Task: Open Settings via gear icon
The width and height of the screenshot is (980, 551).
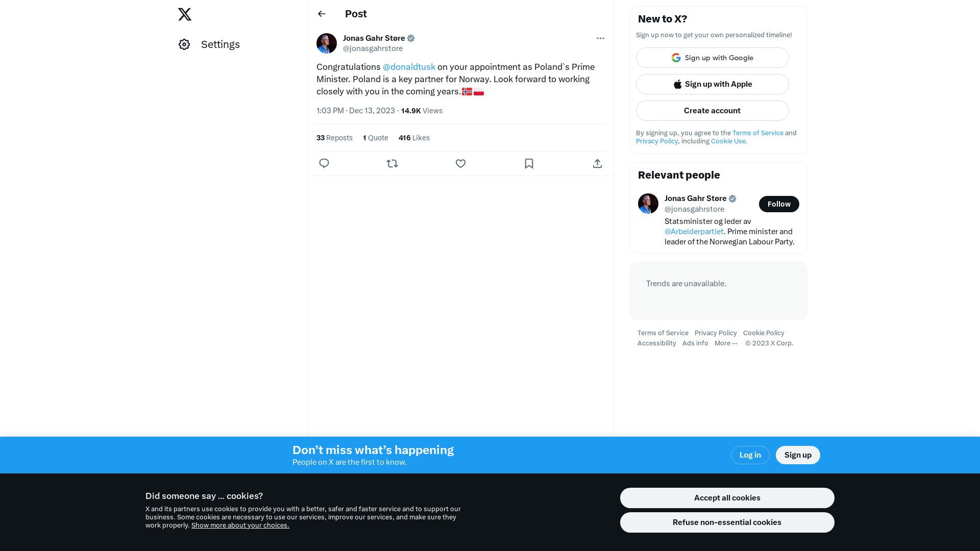Action: [184, 44]
